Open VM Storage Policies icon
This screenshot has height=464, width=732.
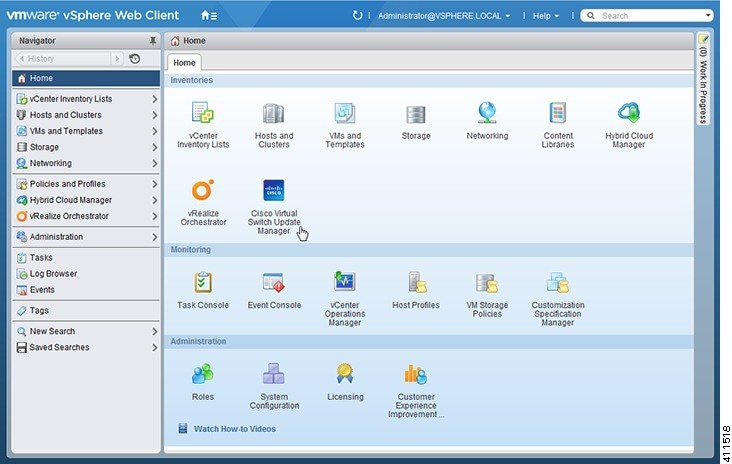(x=487, y=283)
